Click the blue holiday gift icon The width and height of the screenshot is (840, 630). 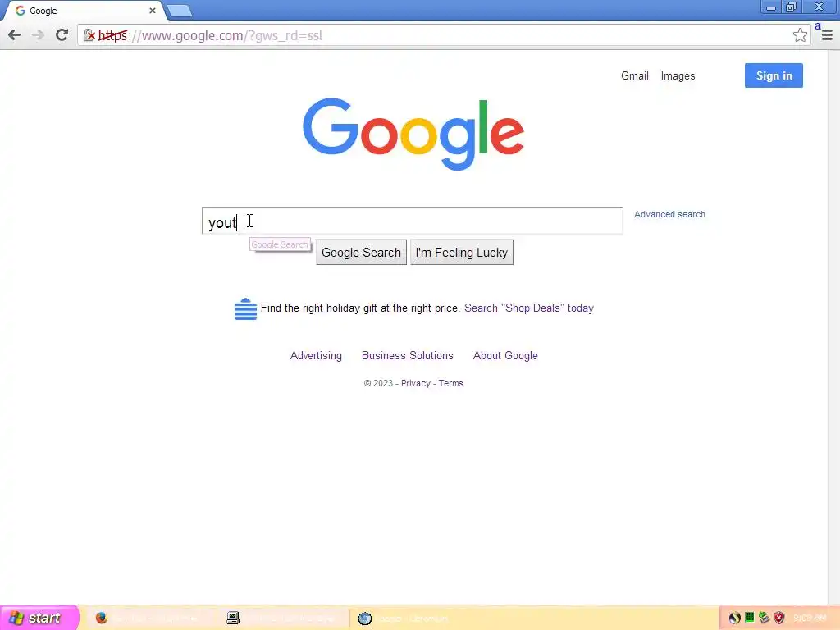point(246,309)
